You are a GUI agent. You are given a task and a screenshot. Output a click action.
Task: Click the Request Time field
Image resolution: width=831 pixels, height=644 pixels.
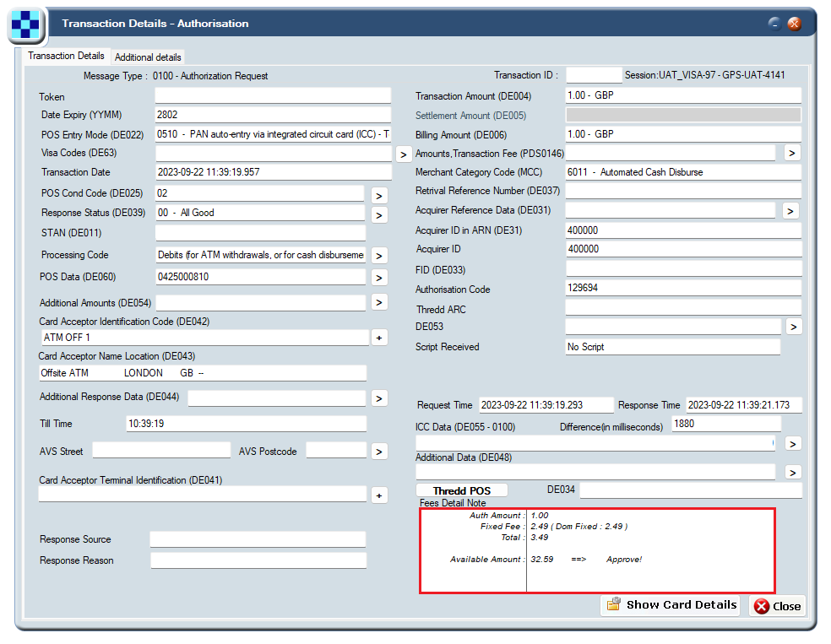tap(546, 405)
